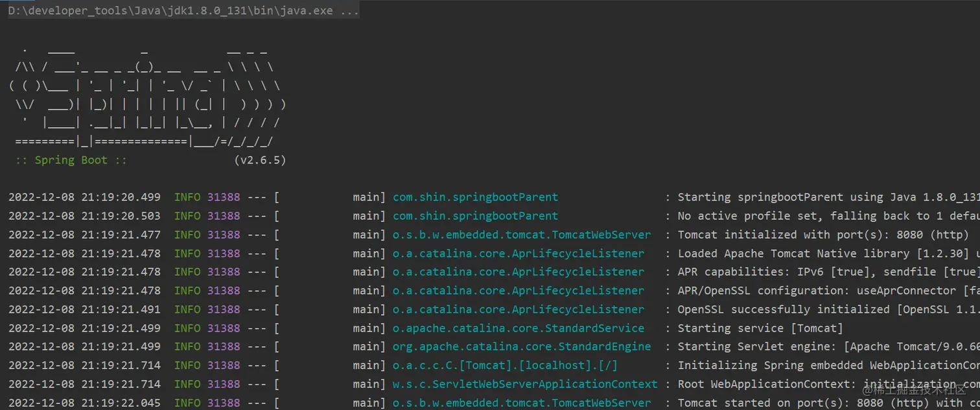Click 'OpenSSL successfully initialized' message

click(x=828, y=309)
